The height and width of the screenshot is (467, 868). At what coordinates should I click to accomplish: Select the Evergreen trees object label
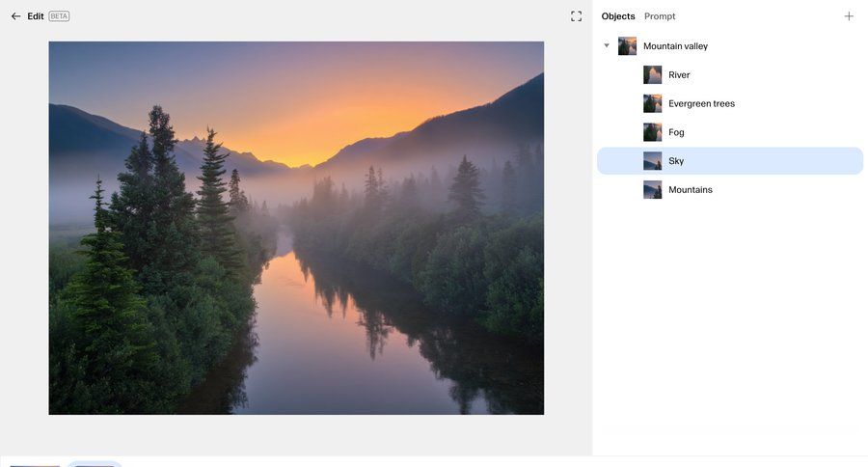point(701,103)
